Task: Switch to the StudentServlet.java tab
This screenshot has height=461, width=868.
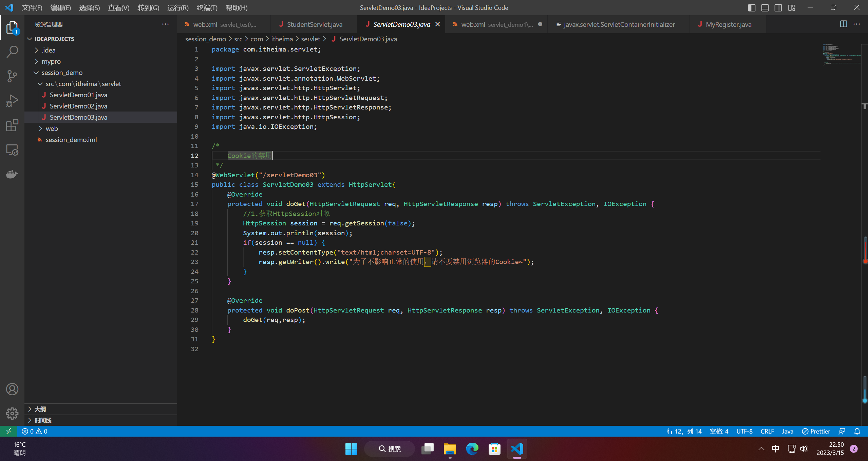Action: pos(314,24)
